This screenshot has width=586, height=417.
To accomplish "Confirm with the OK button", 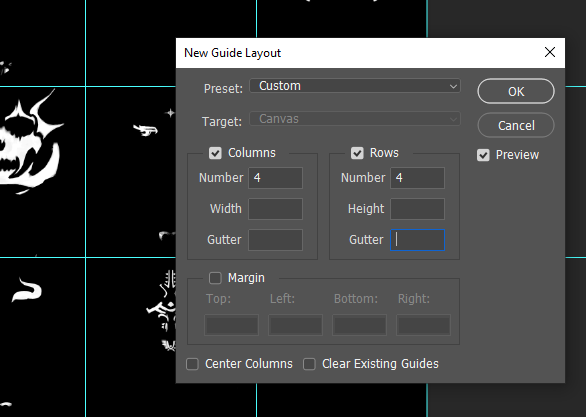I will point(516,91).
